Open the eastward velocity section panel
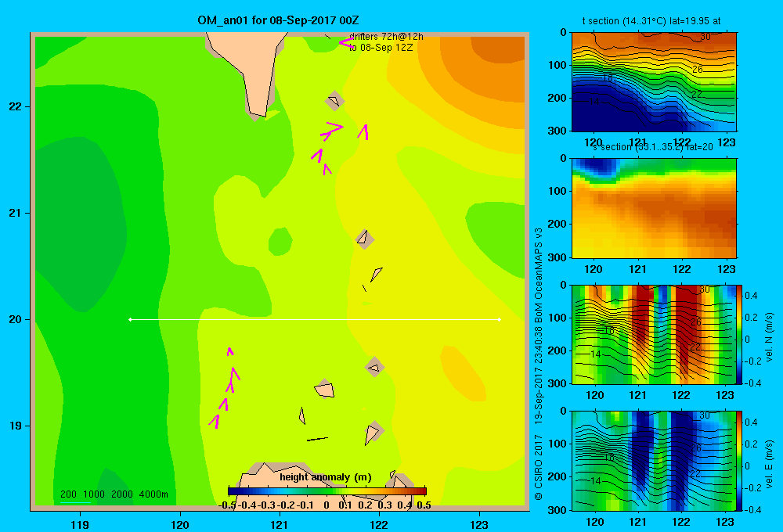This screenshot has height=532, width=783. pyautogui.click(x=654, y=461)
